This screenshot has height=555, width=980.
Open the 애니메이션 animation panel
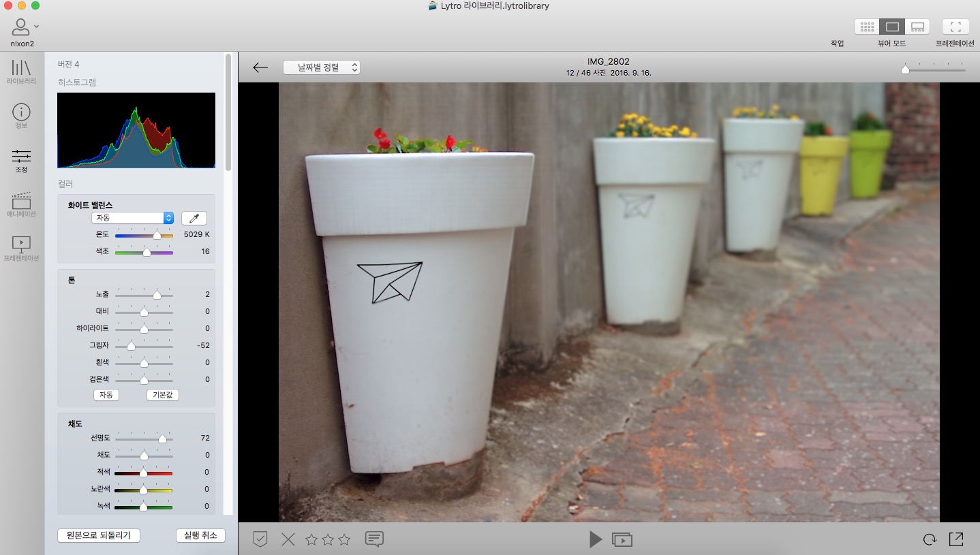[21, 204]
